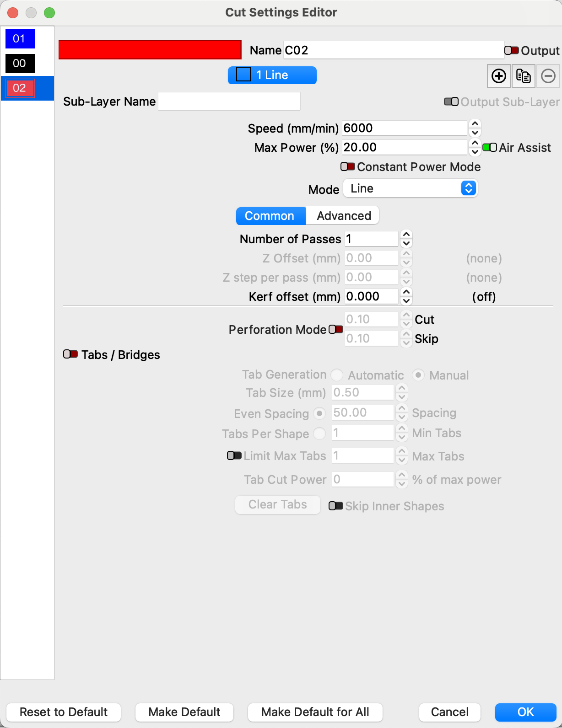Select Even Spacing radio button
This screenshot has width=562, height=728.
319,413
